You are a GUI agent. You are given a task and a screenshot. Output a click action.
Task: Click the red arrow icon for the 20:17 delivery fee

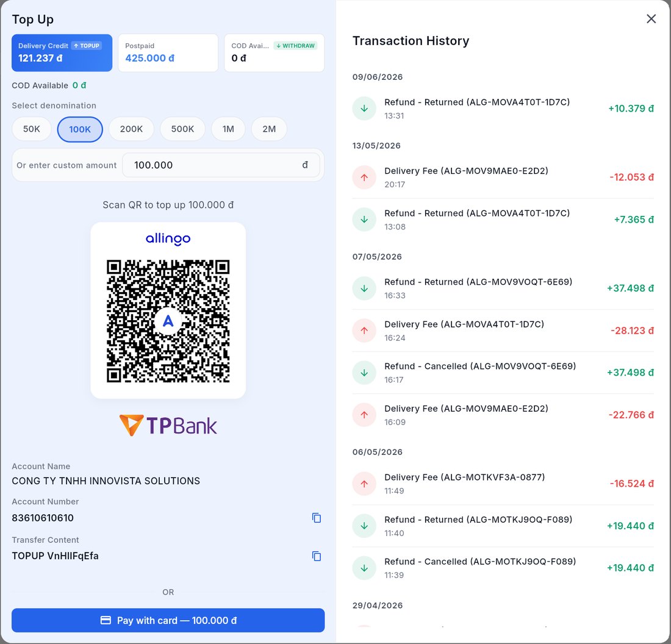364,177
